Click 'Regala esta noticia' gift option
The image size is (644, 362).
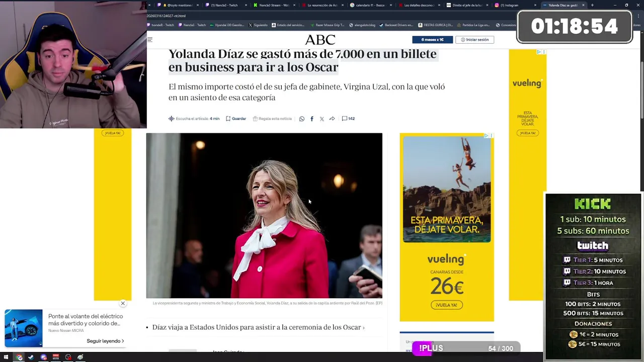pos(272,119)
